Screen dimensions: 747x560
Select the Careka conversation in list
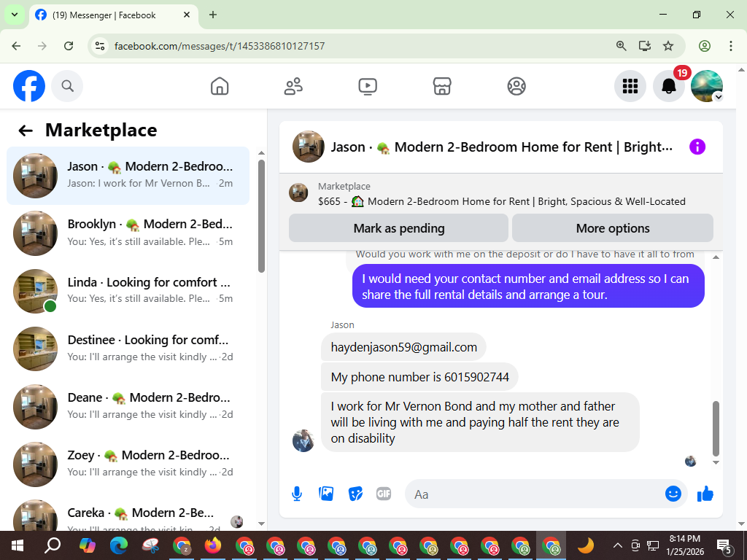pyautogui.click(x=128, y=514)
